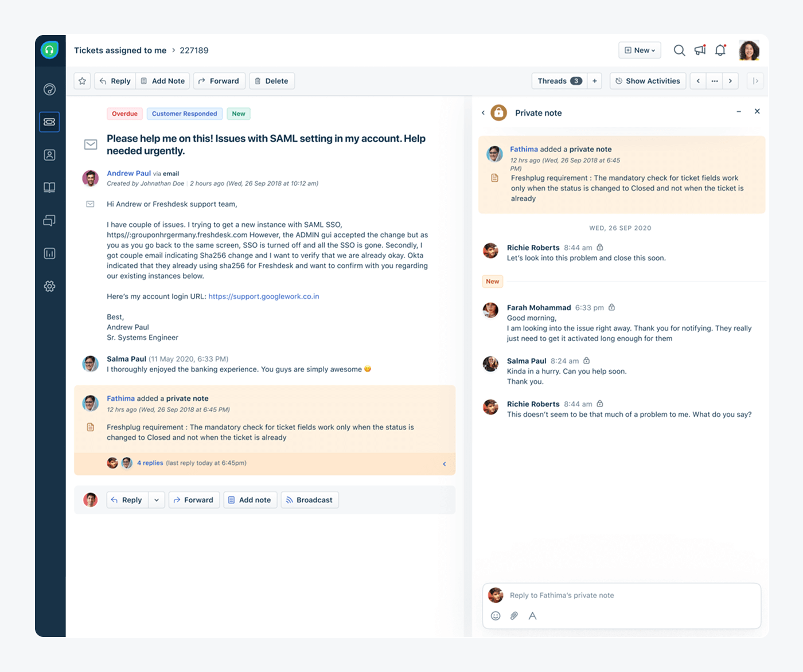803x672 pixels.
Task: Click Salma Paul's name in conversation
Action: coord(126,359)
